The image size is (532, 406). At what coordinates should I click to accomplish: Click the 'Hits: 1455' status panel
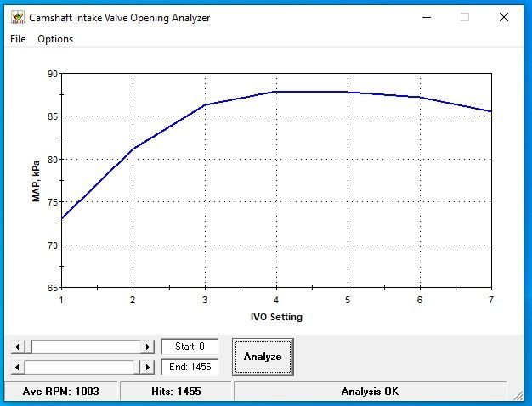tap(175, 392)
